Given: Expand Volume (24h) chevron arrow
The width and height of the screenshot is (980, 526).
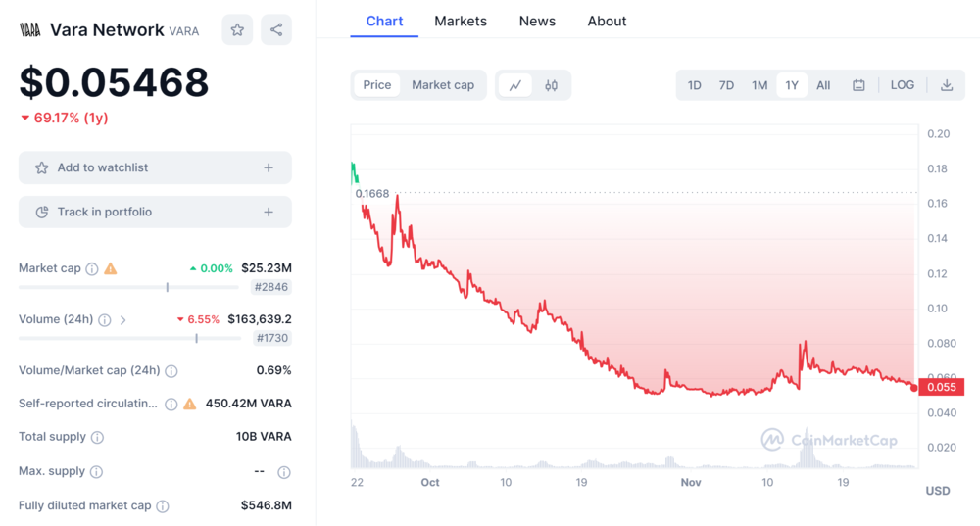Looking at the screenshot, I should point(123,320).
